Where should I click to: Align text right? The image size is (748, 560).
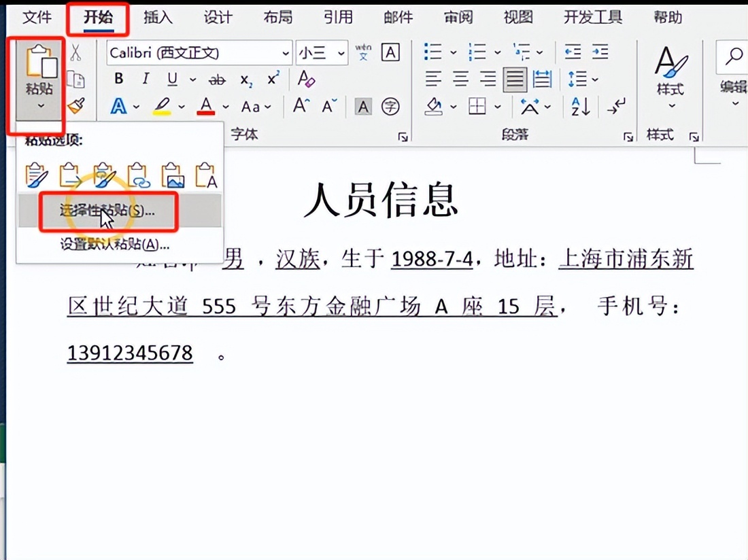pyautogui.click(x=488, y=79)
